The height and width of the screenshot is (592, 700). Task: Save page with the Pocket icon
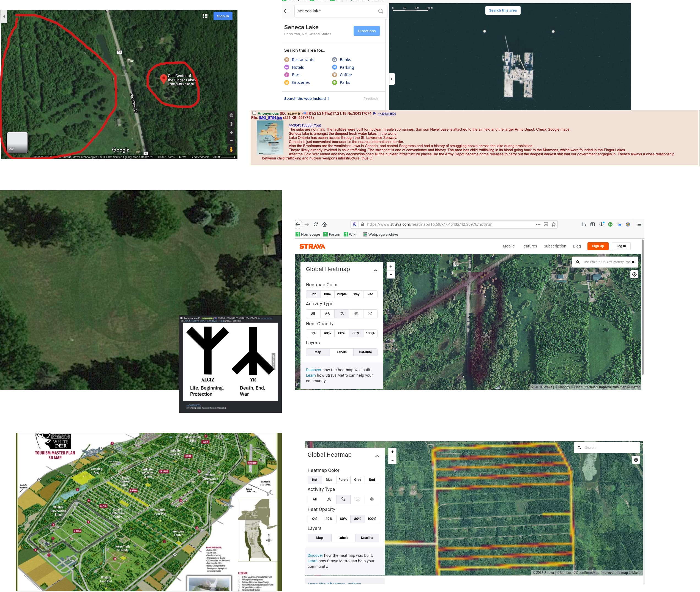pos(546,225)
